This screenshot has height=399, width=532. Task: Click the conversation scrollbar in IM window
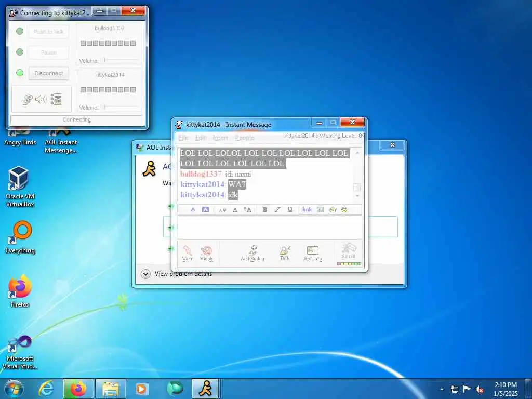(357, 175)
